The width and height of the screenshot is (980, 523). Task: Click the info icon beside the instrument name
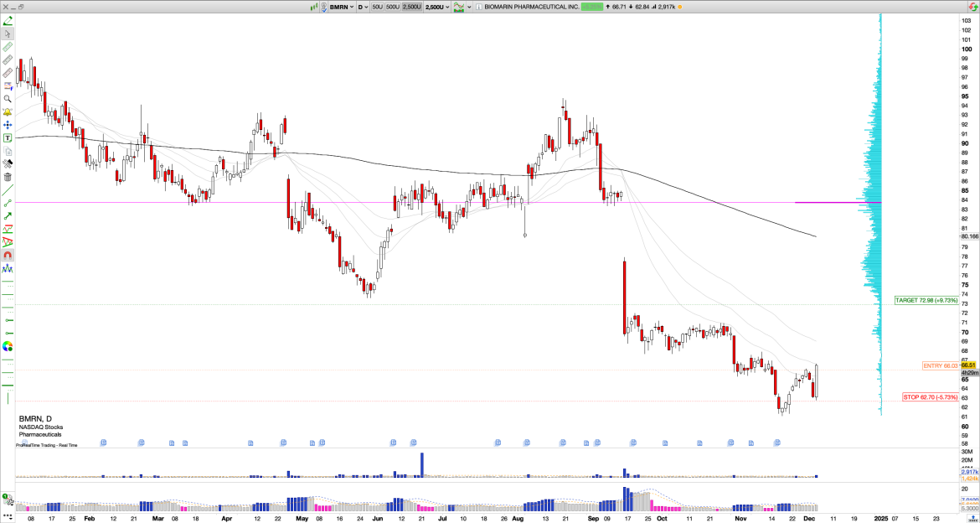tap(478, 7)
